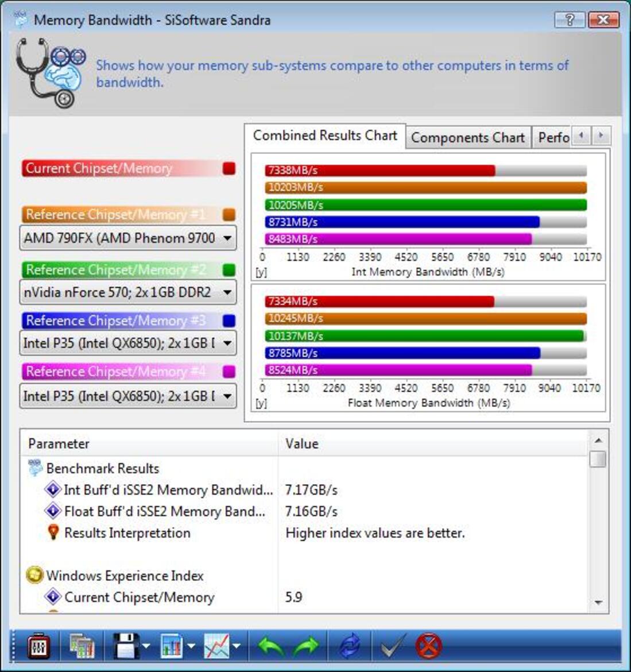Click the Results Interpretation pin icon

pyautogui.click(x=53, y=532)
